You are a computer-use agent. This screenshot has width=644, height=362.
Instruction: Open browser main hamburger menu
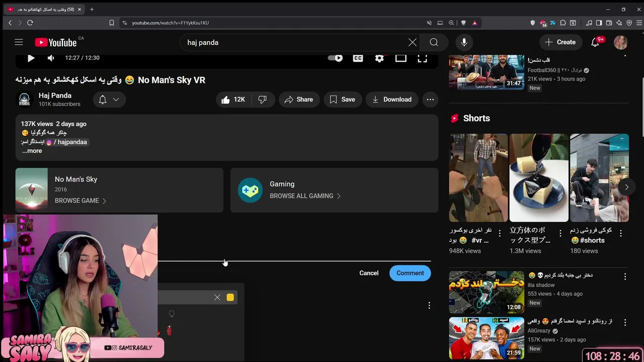[639, 23]
